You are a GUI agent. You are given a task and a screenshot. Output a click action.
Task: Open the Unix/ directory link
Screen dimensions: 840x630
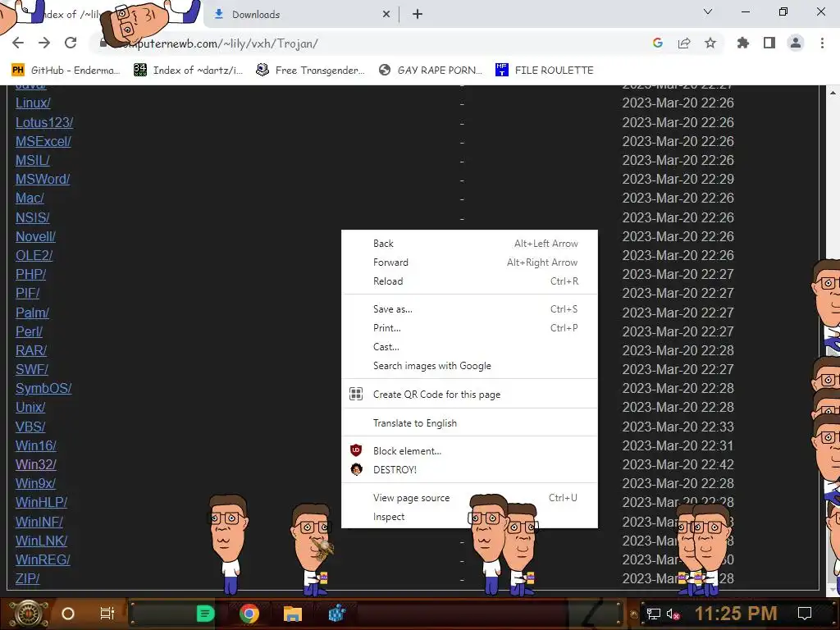[30, 407]
